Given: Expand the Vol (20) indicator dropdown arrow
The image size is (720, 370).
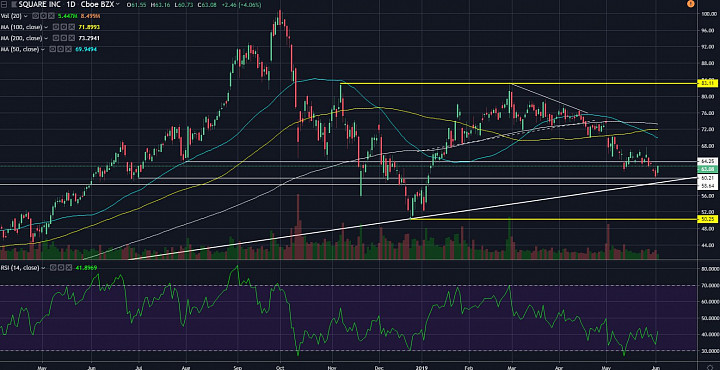Looking at the screenshot, I should (x=26, y=16).
